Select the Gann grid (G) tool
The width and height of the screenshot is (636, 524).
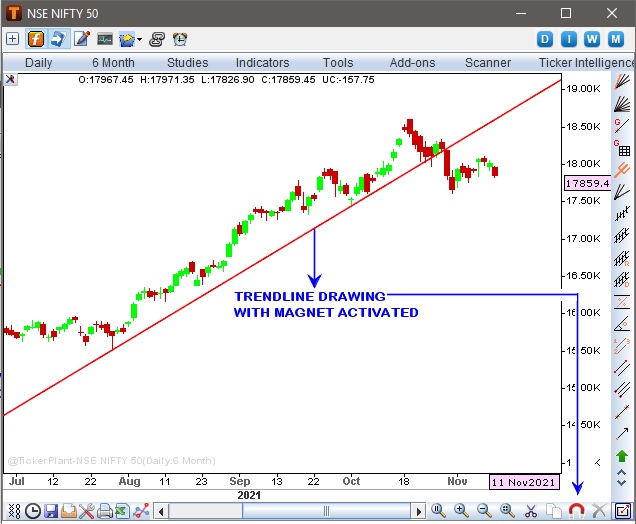pyautogui.click(x=622, y=148)
